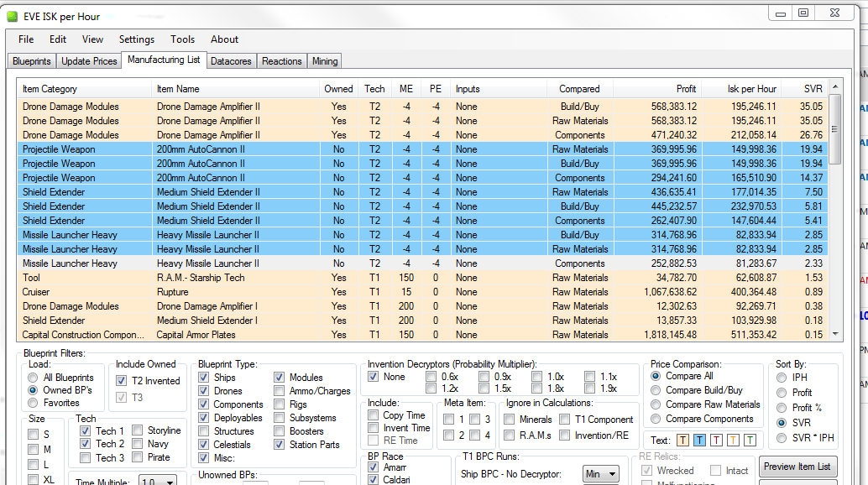Switch to the Mining tab
Image resolution: width=868 pixels, height=485 pixels.
click(x=325, y=60)
